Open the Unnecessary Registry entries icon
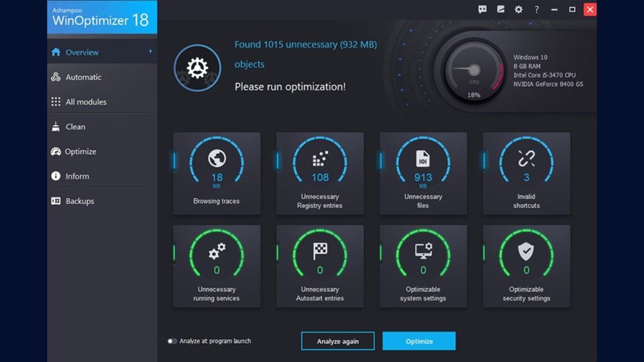 pyautogui.click(x=320, y=159)
